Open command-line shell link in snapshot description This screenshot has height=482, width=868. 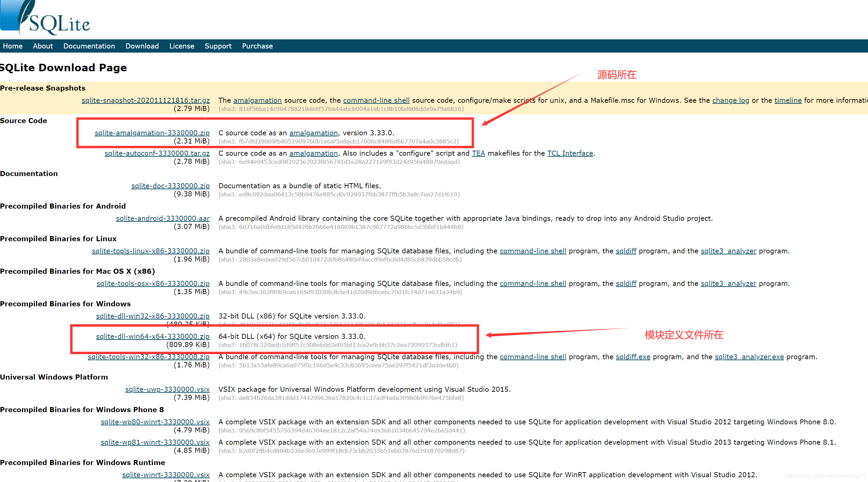click(x=376, y=100)
